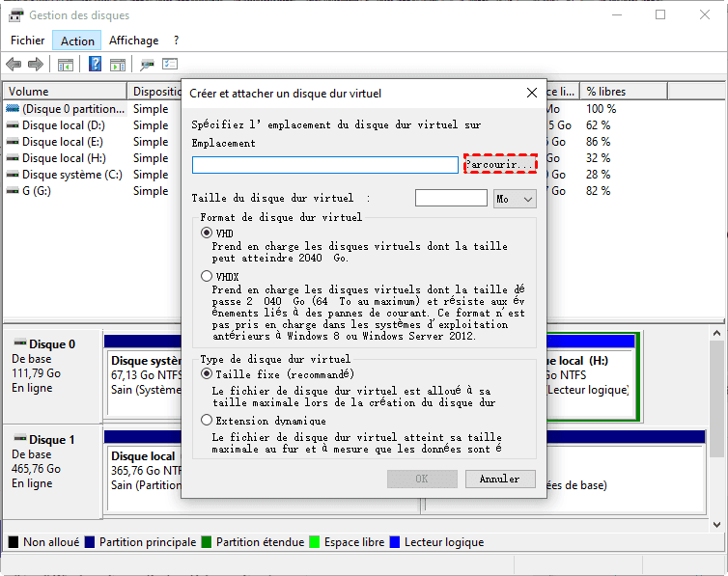Toggle the show/hide console tree icon
728x576 pixels.
(x=66, y=65)
